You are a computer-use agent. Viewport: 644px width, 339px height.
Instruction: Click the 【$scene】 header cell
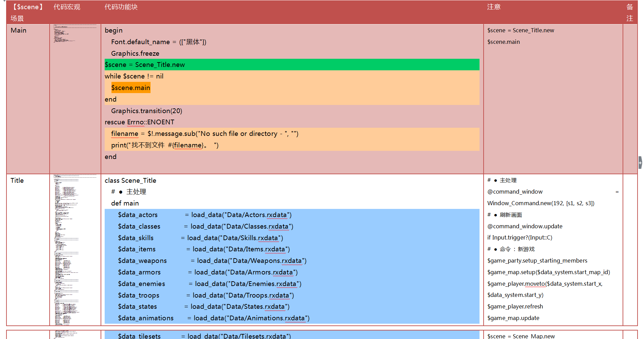(x=28, y=12)
